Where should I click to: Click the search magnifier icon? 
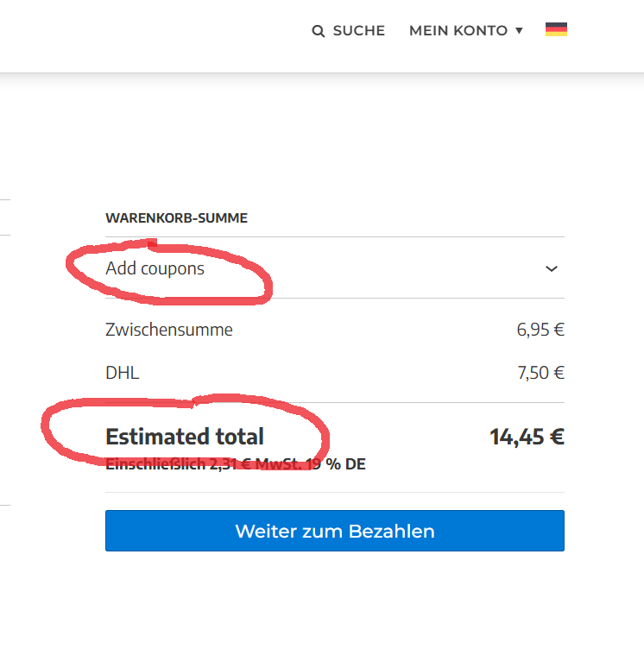pos(319,31)
